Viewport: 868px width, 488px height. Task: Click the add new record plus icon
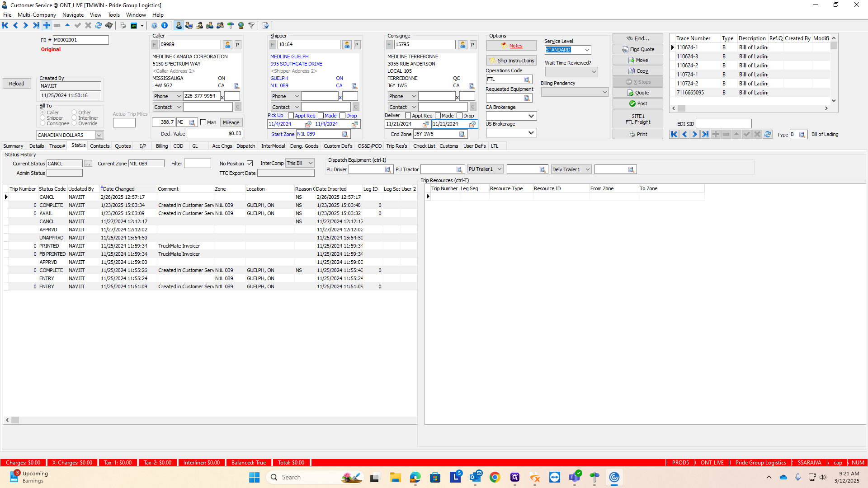pos(47,25)
